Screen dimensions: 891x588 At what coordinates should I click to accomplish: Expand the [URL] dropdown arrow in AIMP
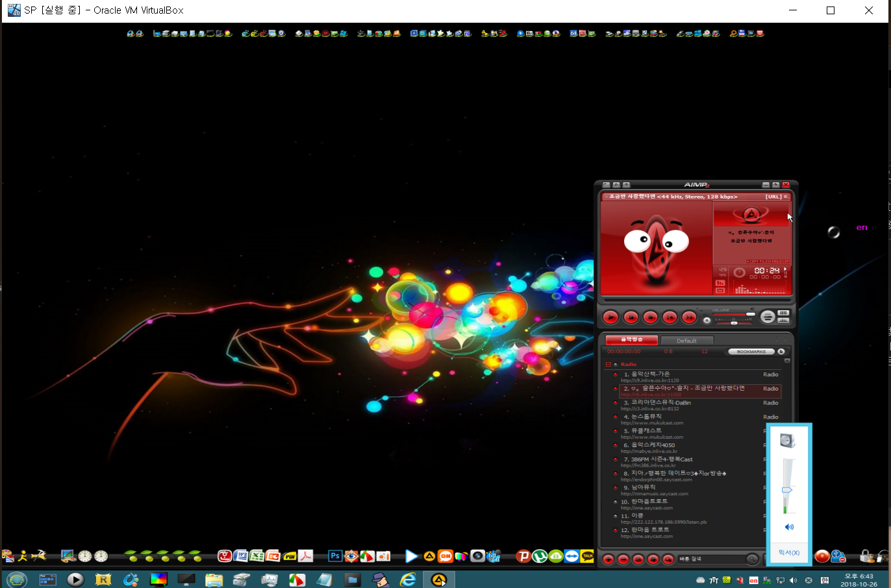(x=786, y=197)
